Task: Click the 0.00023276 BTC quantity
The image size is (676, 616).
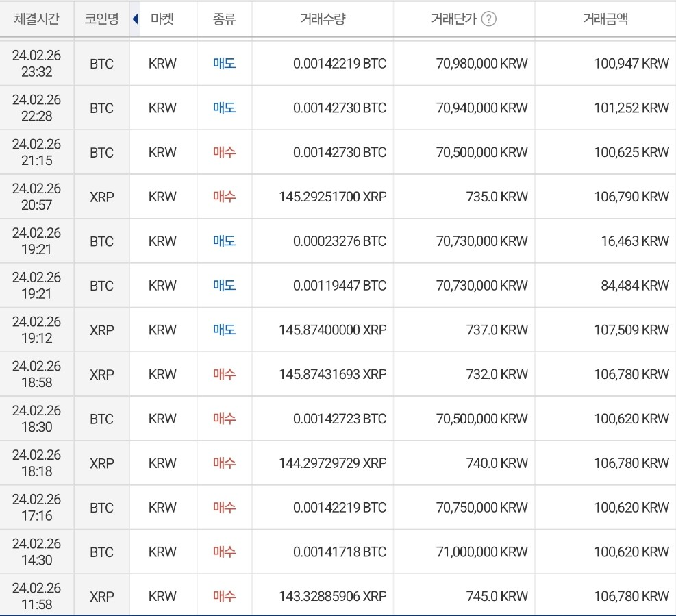Action: [x=340, y=241]
